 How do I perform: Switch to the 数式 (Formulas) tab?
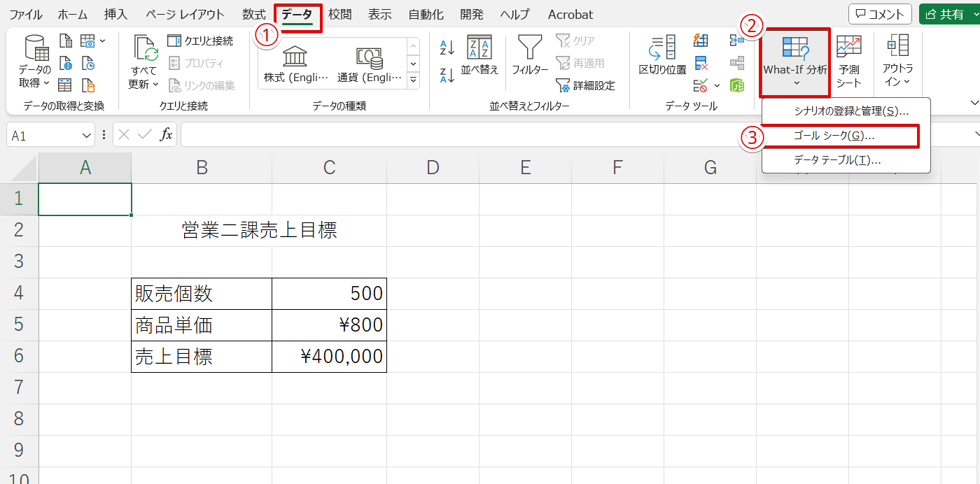pos(254,14)
